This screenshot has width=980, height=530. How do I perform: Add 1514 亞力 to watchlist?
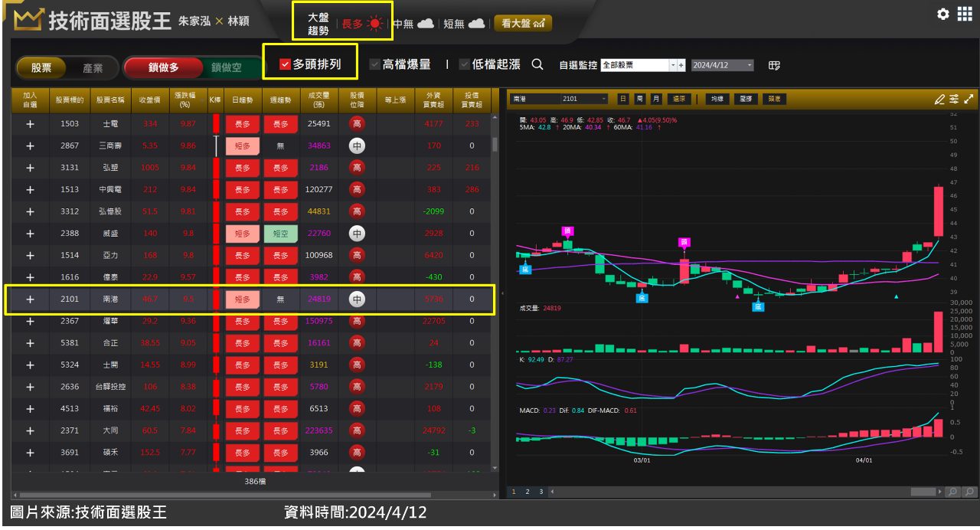coord(31,255)
